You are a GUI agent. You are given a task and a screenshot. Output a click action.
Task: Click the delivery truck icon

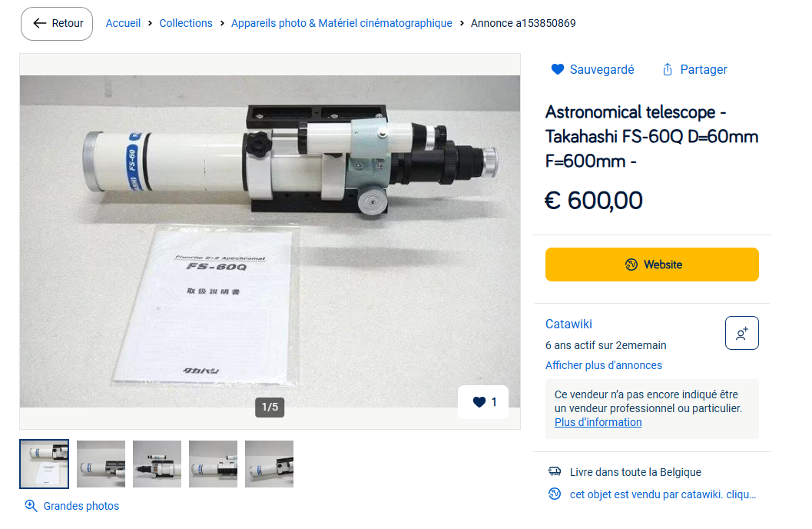tap(555, 471)
